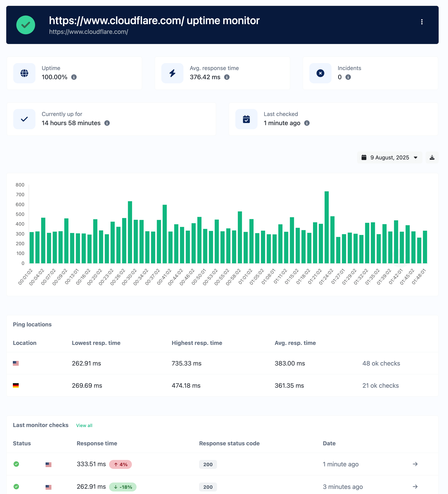Click 200 status code in 1 minute ago row
Viewport: 448px width, 494px height.
pos(208,464)
